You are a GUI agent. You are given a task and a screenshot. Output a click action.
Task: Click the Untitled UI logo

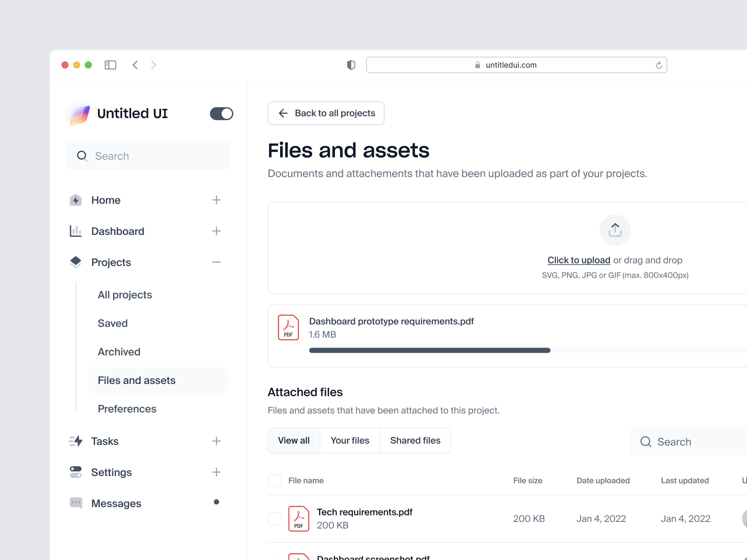tap(78, 113)
